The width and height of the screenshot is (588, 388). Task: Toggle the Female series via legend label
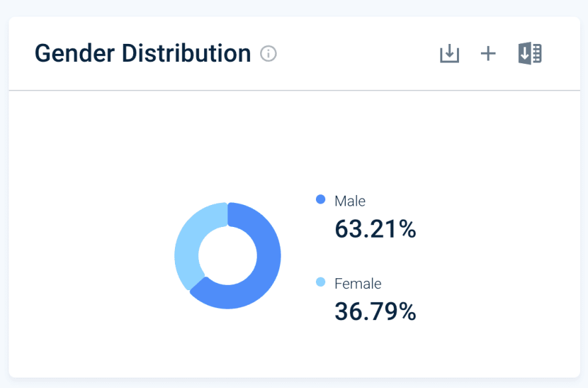358,284
